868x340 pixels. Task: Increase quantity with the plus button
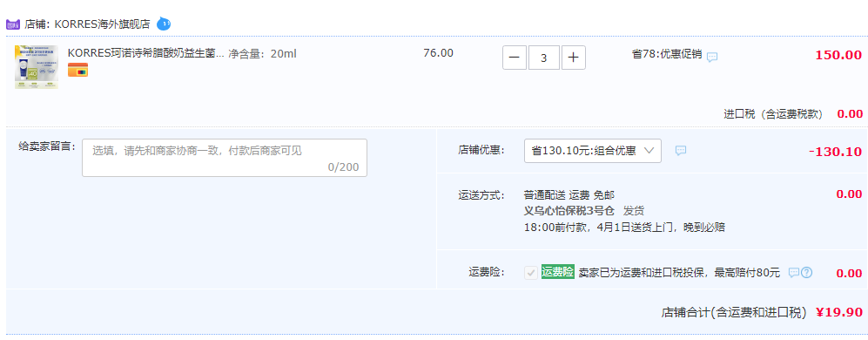point(574,58)
